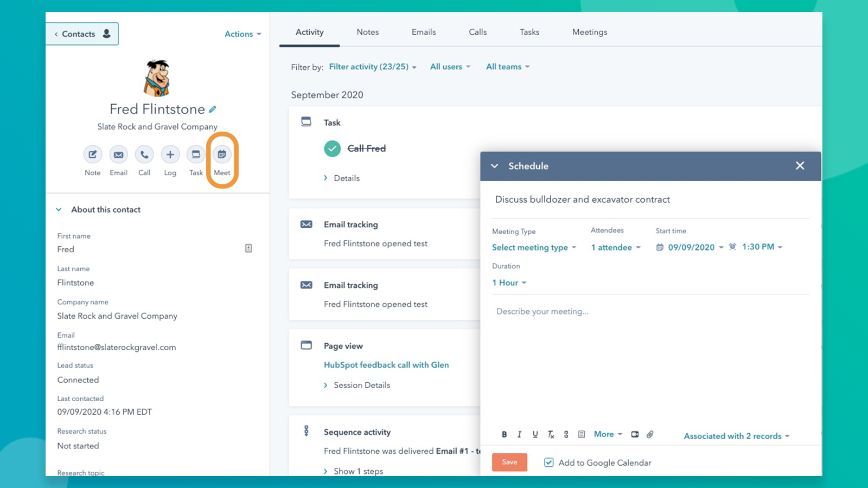This screenshot has height=488, width=868.
Task: Apply underline formatting in meeting description
Action: (x=535, y=434)
